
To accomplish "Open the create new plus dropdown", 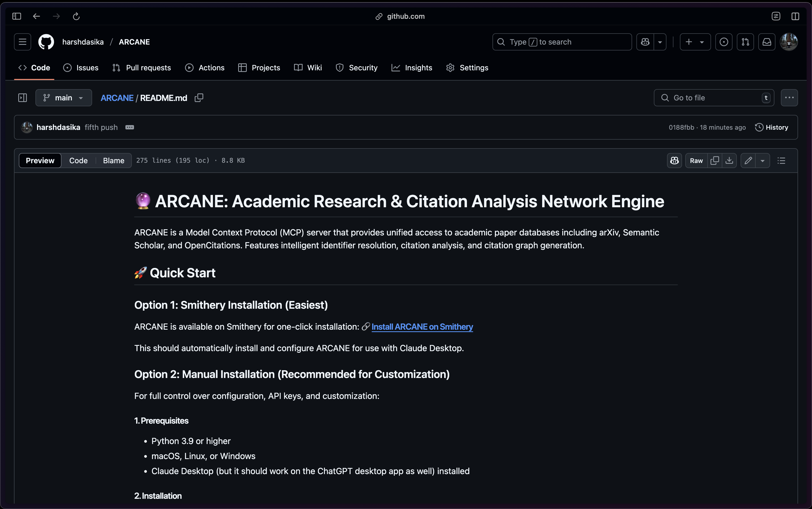I will point(695,42).
